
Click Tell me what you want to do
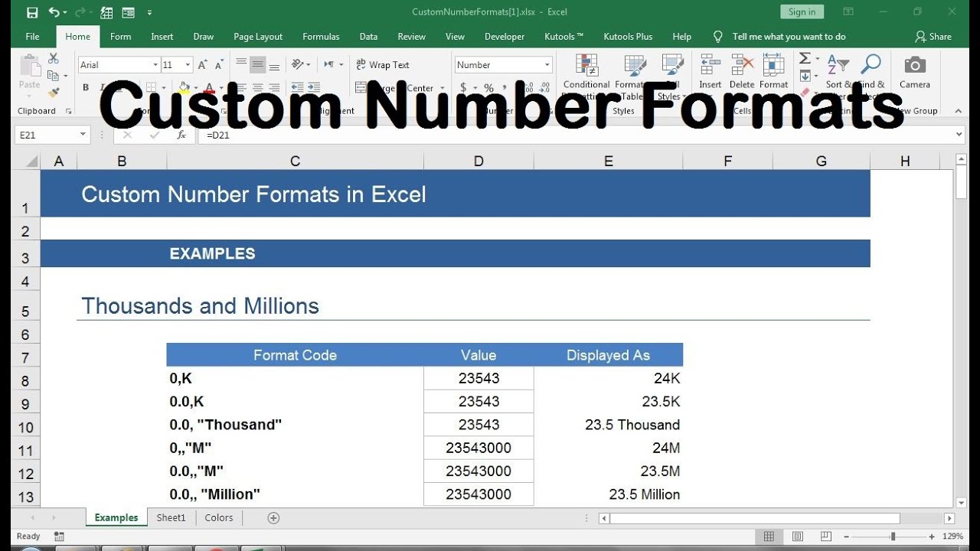coord(789,36)
